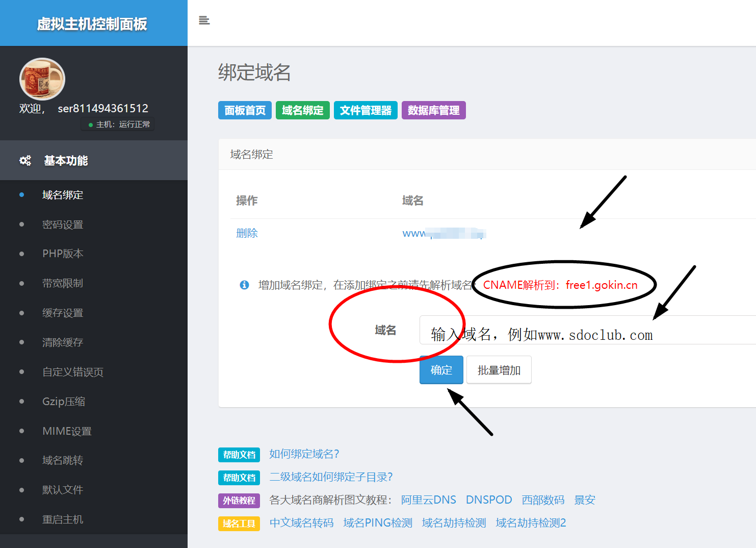Click 删除 link for the bound domain
The height and width of the screenshot is (548, 756).
[x=247, y=233]
